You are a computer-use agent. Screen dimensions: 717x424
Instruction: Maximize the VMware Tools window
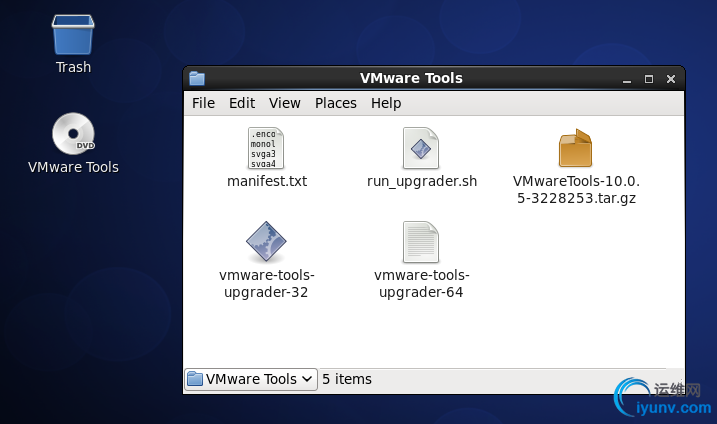(x=648, y=78)
